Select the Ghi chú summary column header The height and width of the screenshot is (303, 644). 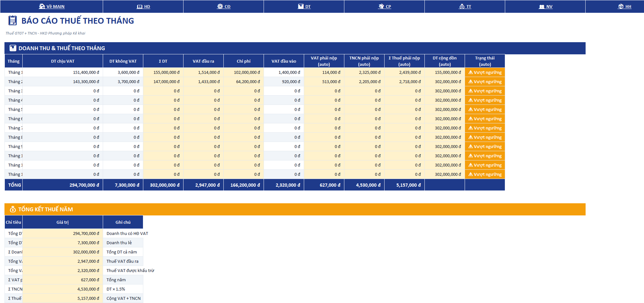click(123, 222)
